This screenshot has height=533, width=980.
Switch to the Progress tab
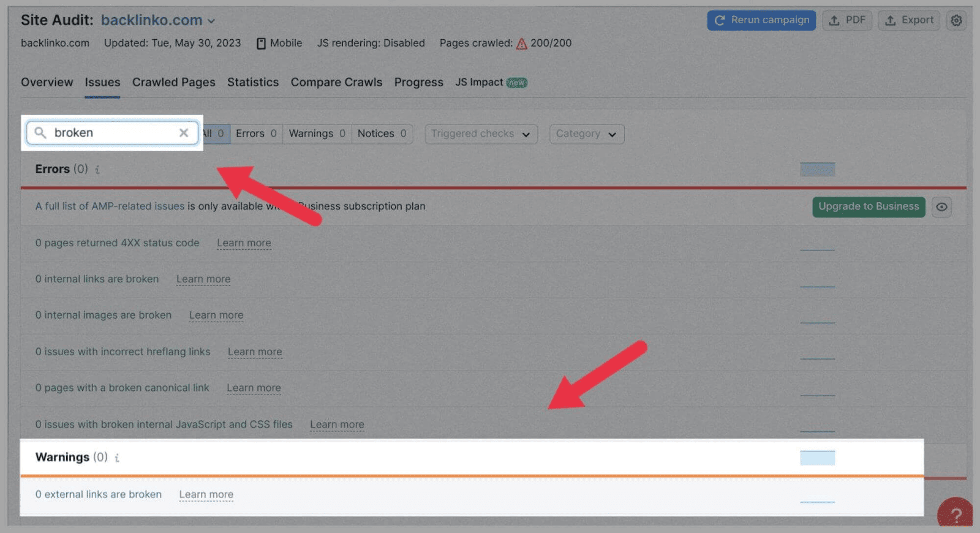[419, 82]
